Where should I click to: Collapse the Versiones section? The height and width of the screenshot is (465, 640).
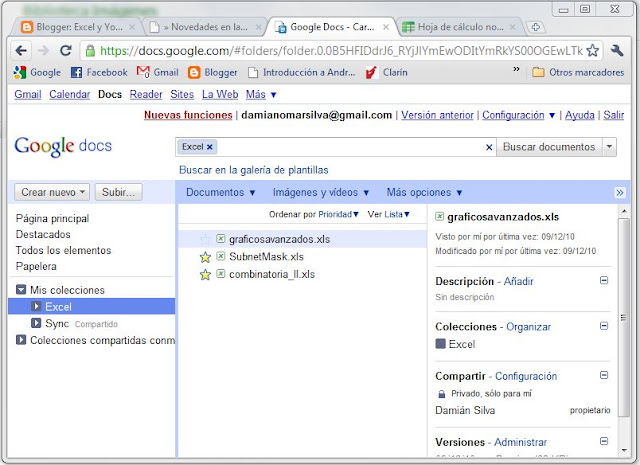(x=604, y=441)
